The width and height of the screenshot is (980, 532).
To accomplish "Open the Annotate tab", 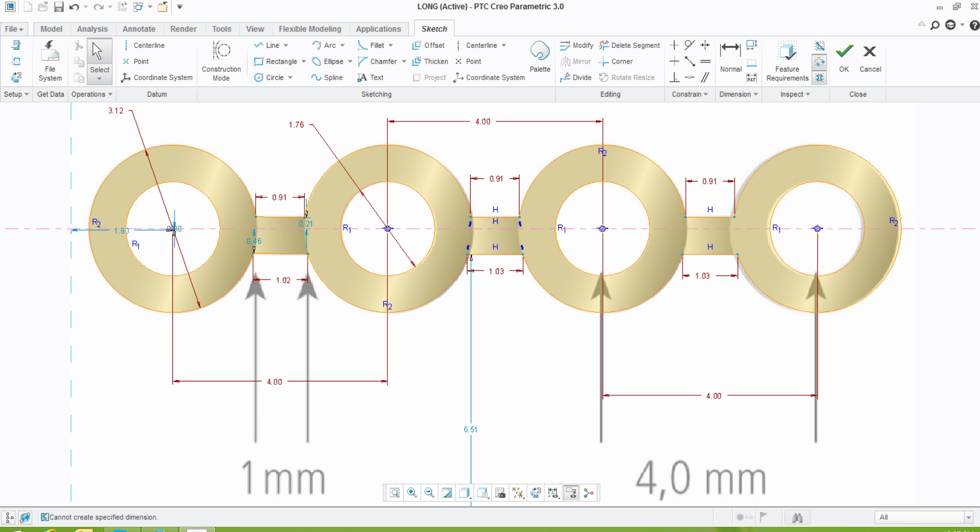I will pyautogui.click(x=139, y=29).
